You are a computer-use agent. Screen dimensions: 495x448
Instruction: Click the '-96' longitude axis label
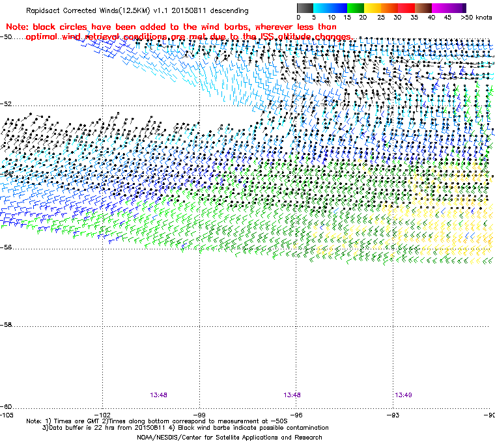(296, 415)
